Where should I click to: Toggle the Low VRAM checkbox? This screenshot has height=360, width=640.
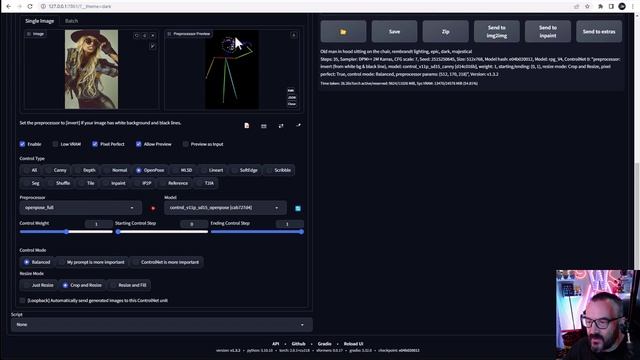[x=56, y=144]
